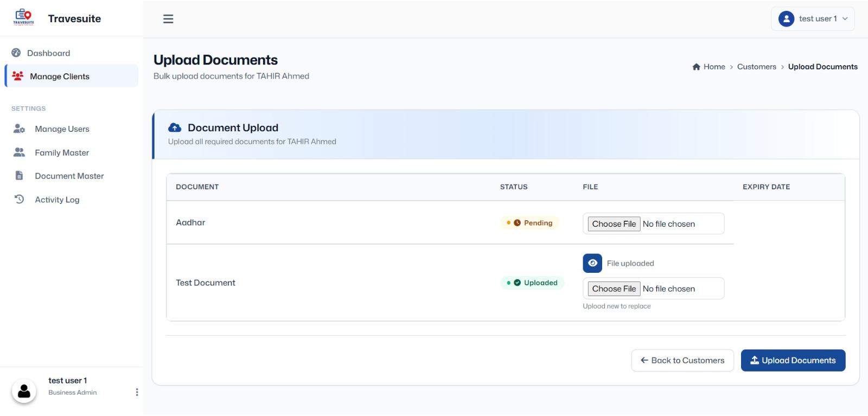The width and height of the screenshot is (868, 416).
Task: Click the test user avatar in header
Action: 786,19
